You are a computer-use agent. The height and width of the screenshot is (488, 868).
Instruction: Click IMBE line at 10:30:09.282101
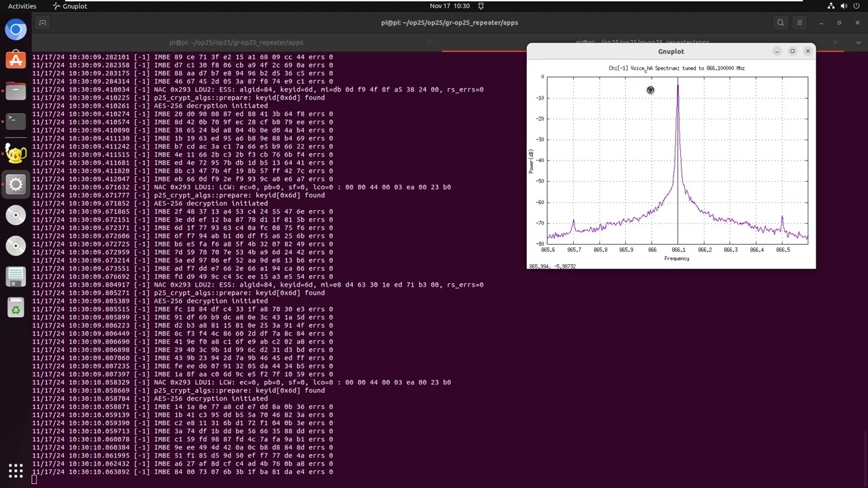[182, 57]
